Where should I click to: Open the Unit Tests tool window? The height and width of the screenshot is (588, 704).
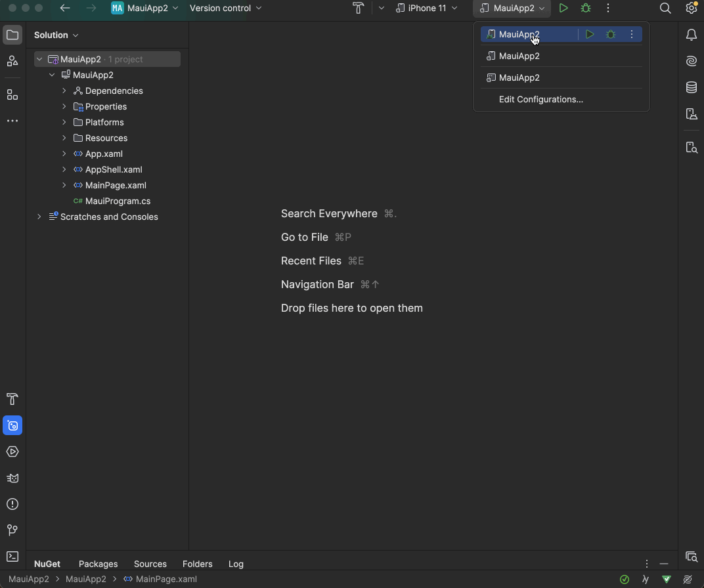pyautogui.click(x=12, y=478)
